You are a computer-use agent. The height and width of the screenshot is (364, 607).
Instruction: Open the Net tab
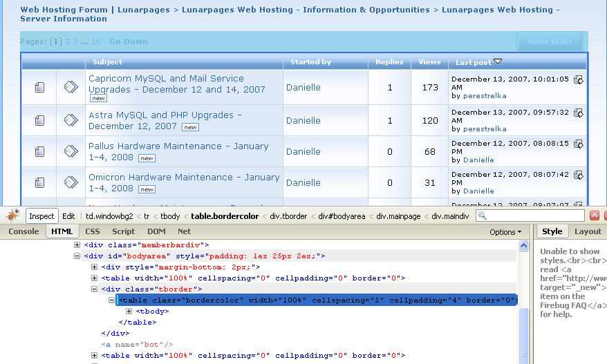(185, 231)
